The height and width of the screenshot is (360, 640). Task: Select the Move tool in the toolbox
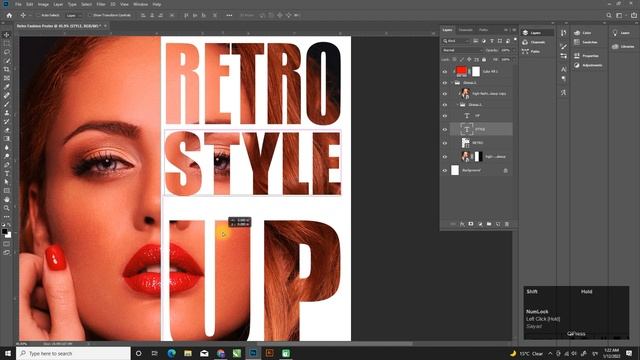(7, 35)
